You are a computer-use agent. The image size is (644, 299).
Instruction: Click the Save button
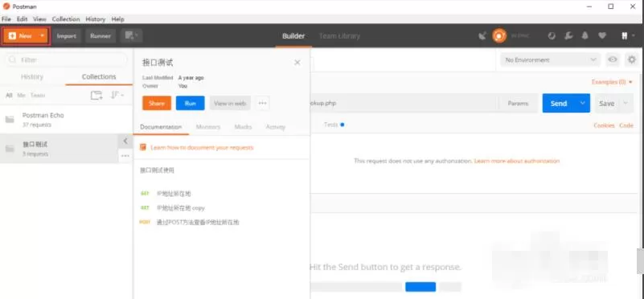click(x=607, y=103)
